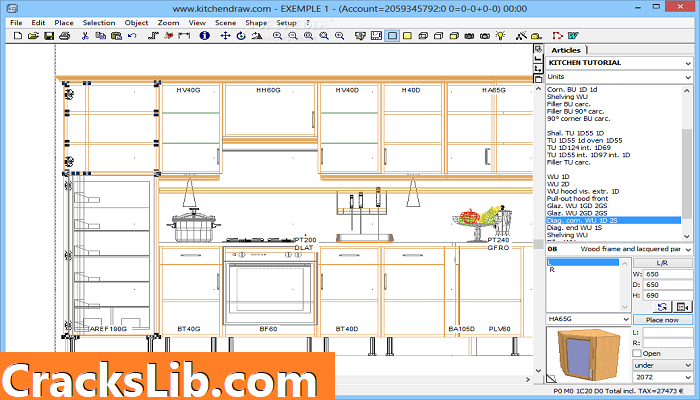Image resolution: width=700 pixels, height=400 pixels.
Task: Click the corner cabinet preview thumbnail
Action: (x=588, y=355)
